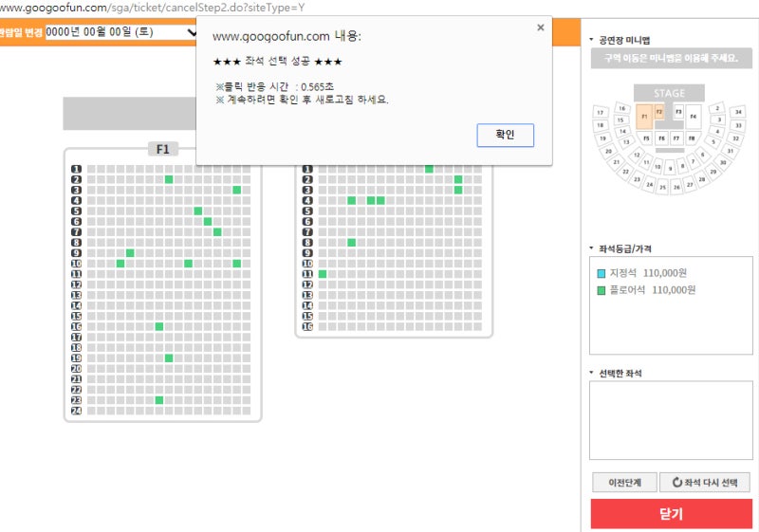Click the red 닫기 button
Screen dimensions: 759x532
(x=672, y=514)
